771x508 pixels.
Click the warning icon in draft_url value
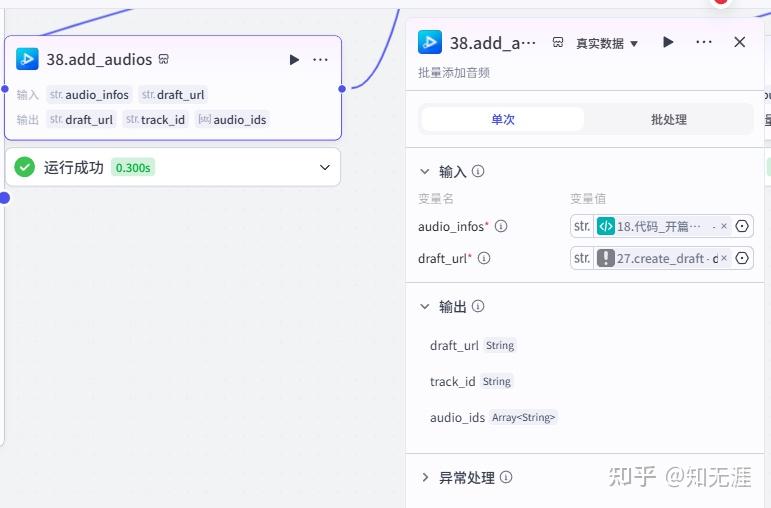coord(606,258)
